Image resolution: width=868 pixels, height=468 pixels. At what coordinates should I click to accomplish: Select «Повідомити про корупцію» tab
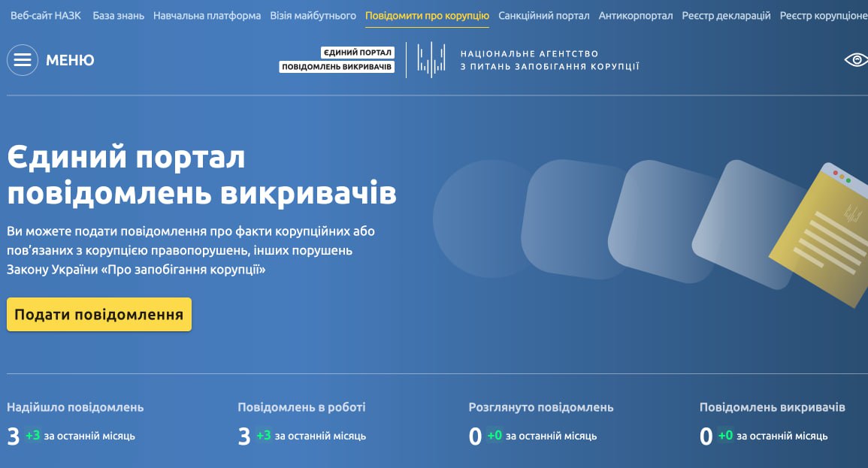pos(427,15)
